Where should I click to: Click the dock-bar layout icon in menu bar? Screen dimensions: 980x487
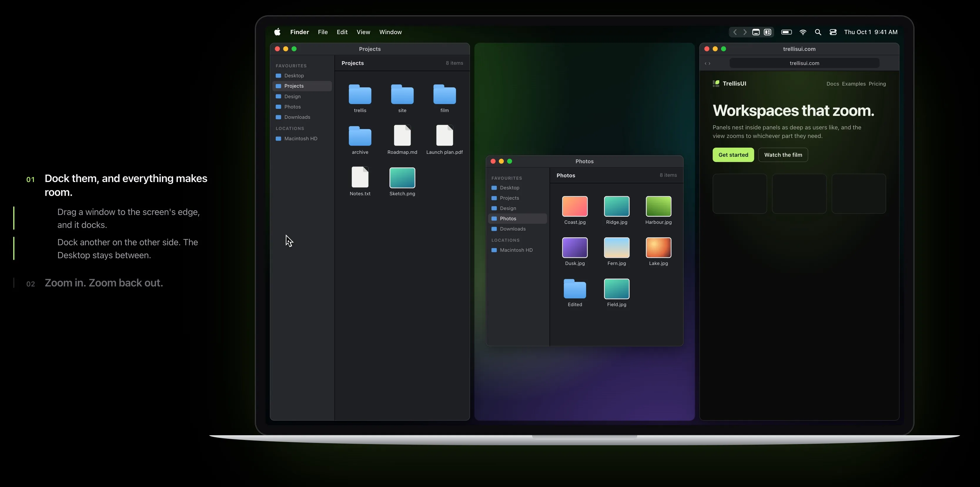(756, 32)
